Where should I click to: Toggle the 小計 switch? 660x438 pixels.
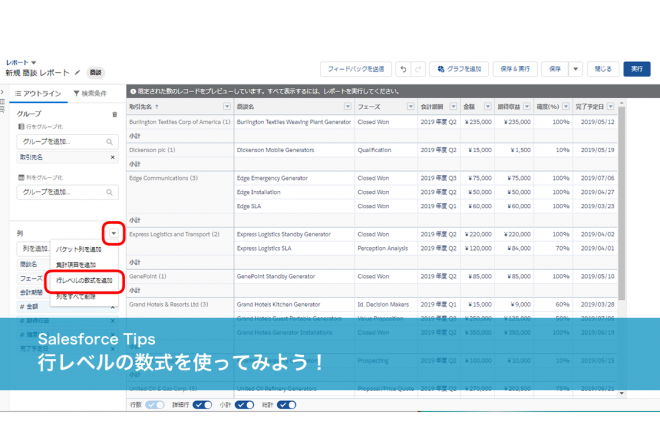[244, 405]
